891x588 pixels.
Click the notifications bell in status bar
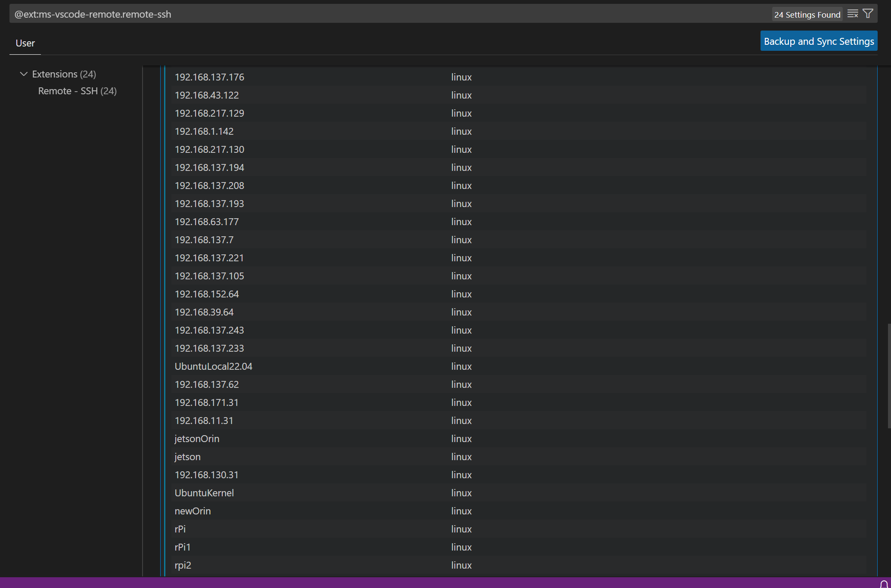point(884,584)
